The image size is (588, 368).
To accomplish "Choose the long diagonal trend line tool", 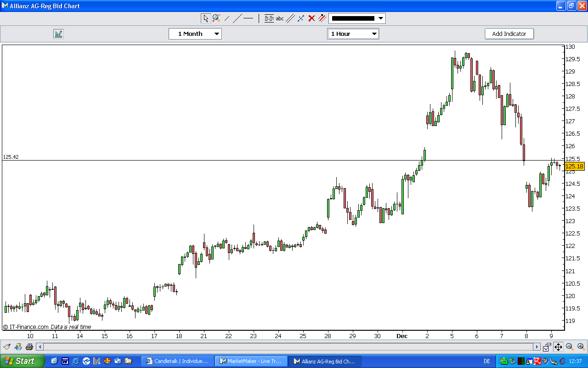I will tap(237, 18).
